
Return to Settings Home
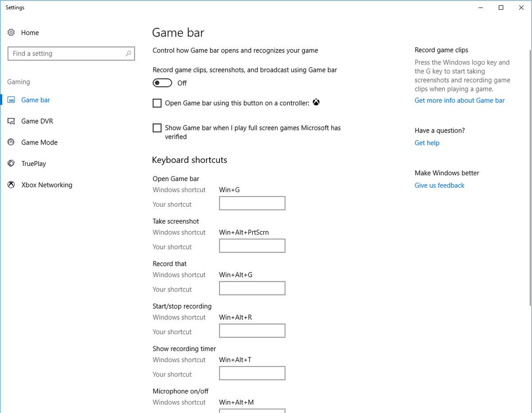30,32
